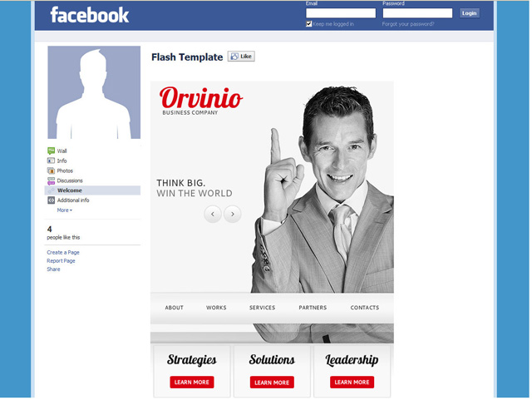Toggle Keep me logged in checkbox
Viewport: 532px width, 400px height.
(x=308, y=24)
